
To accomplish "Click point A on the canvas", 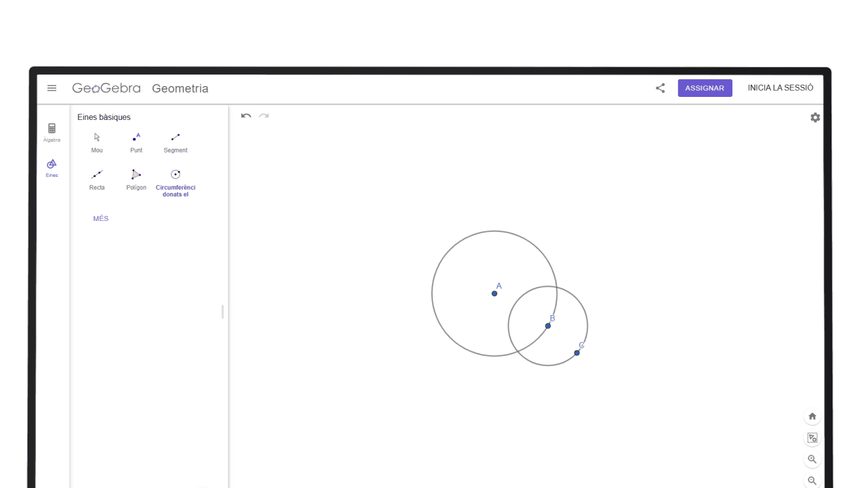I will pyautogui.click(x=494, y=293).
